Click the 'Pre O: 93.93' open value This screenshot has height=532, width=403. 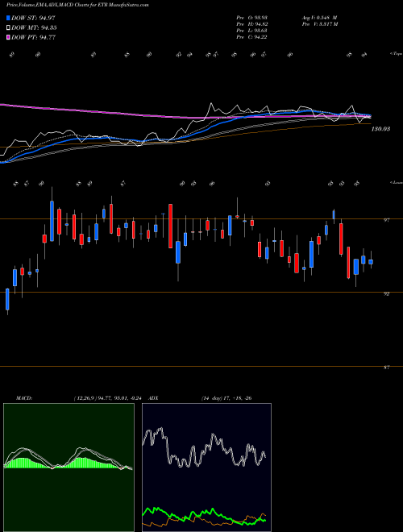251,18
